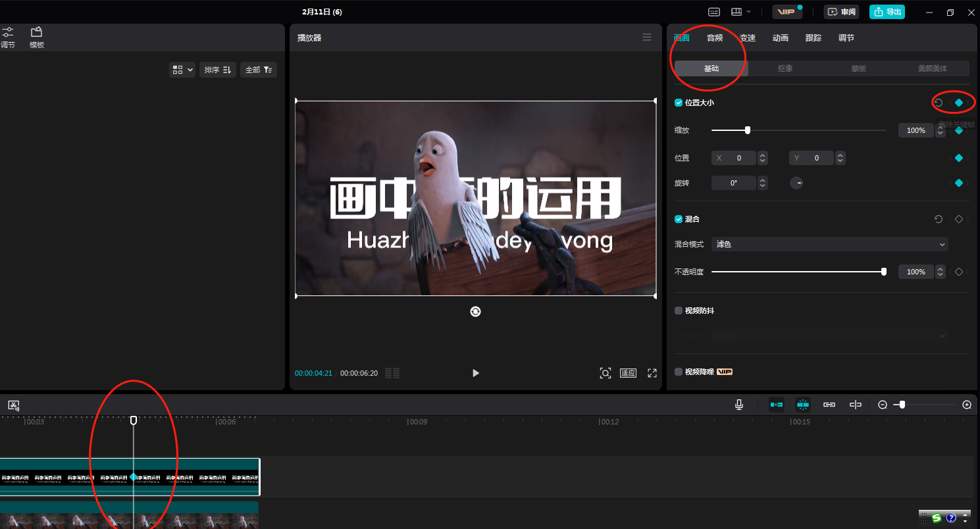
Task: Click the 缩放 percentage stepper
Action: [x=941, y=130]
